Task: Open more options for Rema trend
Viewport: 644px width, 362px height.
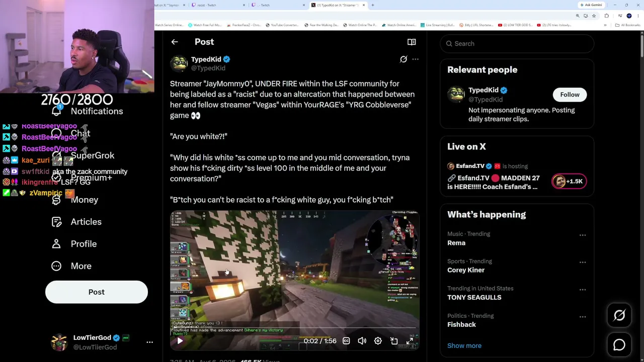Action: tap(583, 235)
